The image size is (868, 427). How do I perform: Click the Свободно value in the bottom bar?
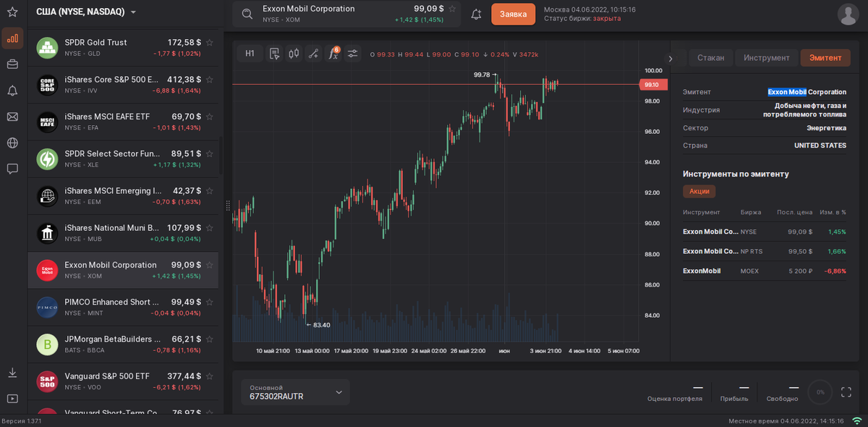pos(793,388)
